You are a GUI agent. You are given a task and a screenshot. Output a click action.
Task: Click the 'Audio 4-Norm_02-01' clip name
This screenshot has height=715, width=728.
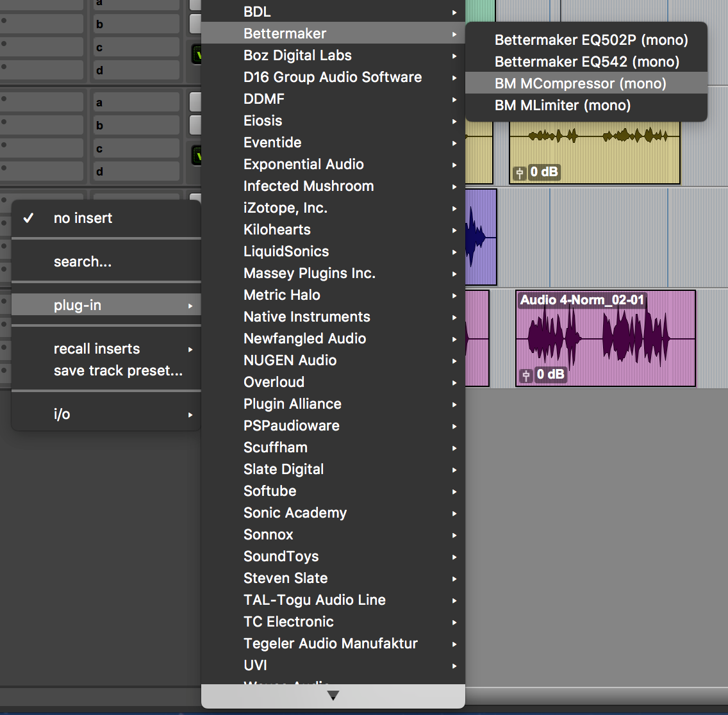[582, 300]
